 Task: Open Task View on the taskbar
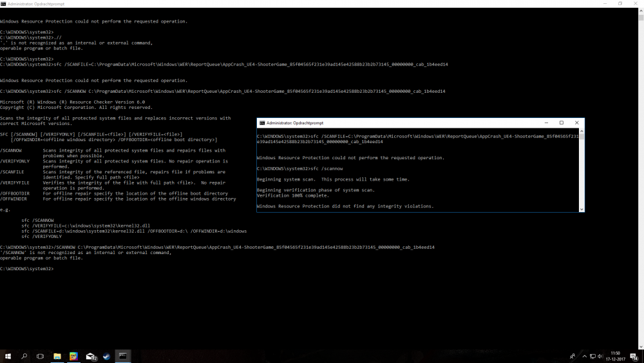tap(40, 356)
